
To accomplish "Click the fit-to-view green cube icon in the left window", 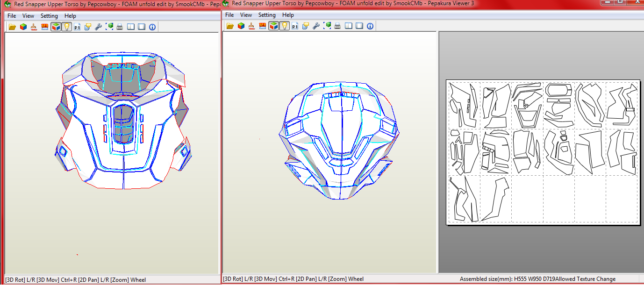I will pos(109,27).
